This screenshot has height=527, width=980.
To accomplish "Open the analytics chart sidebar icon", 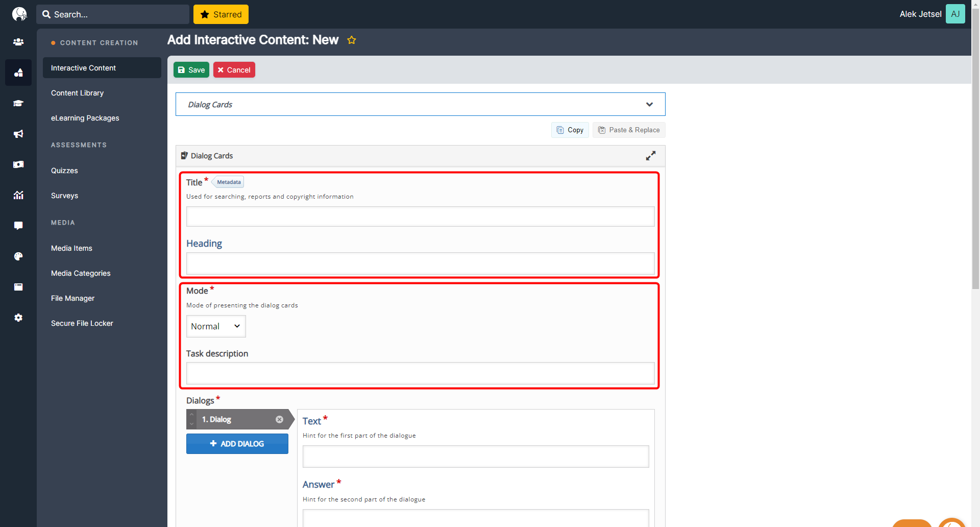I will coord(18,195).
